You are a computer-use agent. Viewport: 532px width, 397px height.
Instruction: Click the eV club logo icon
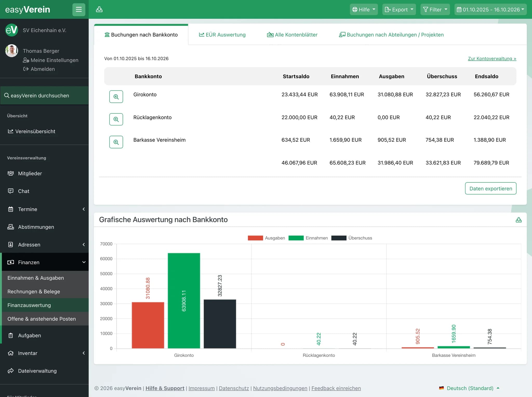[12, 30]
